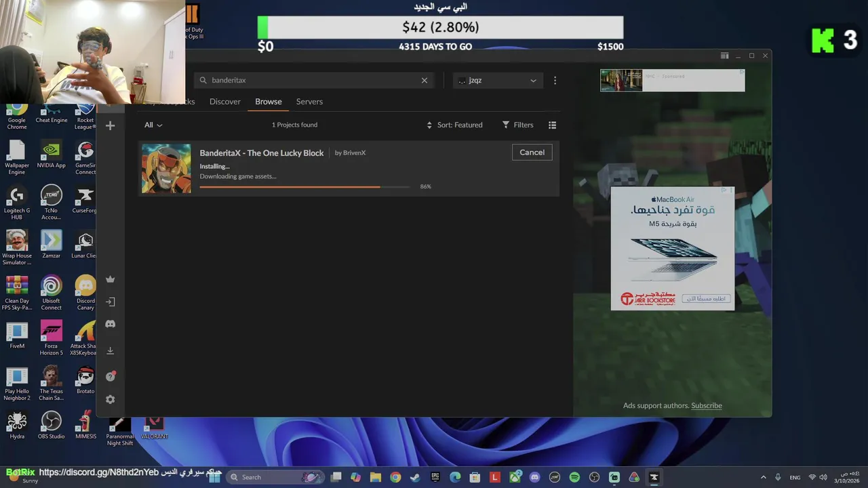Viewport: 868px width, 488px height.
Task: Open Ubisoft Connect desktop icon
Action: coord(52,293)
